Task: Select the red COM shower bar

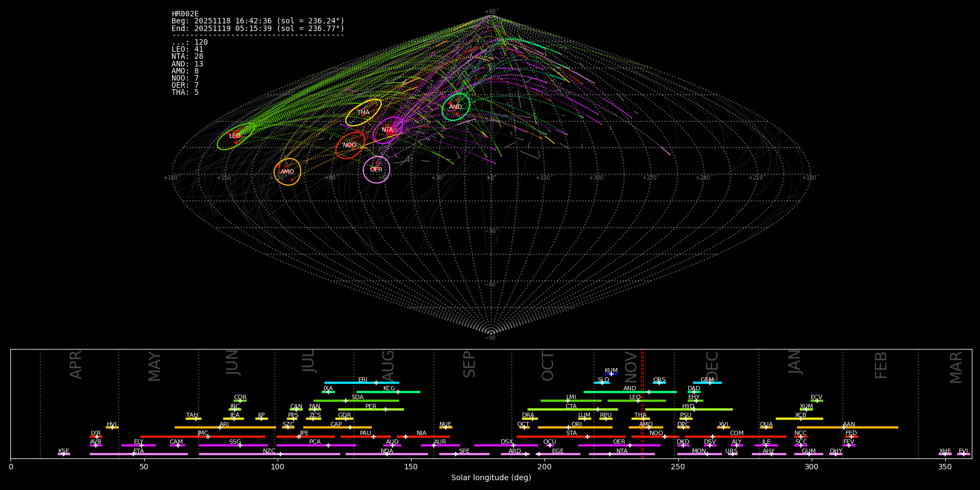Action: [x=736, y=436]
